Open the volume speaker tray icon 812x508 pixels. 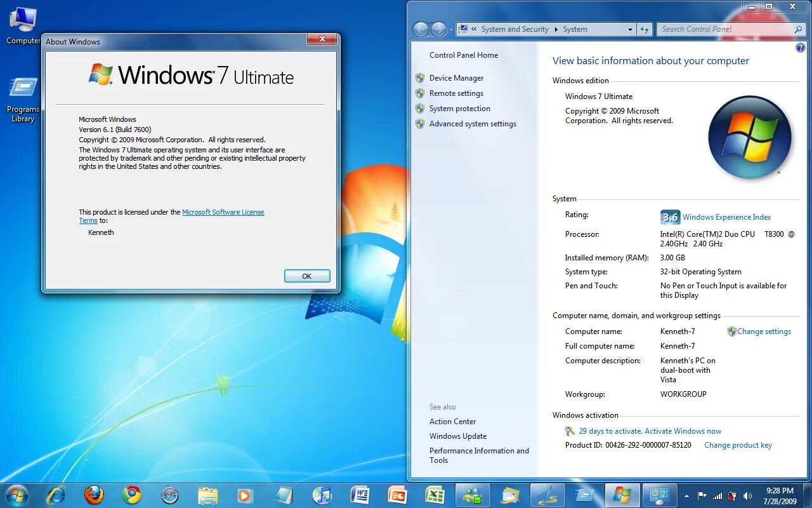coord(747,495)
